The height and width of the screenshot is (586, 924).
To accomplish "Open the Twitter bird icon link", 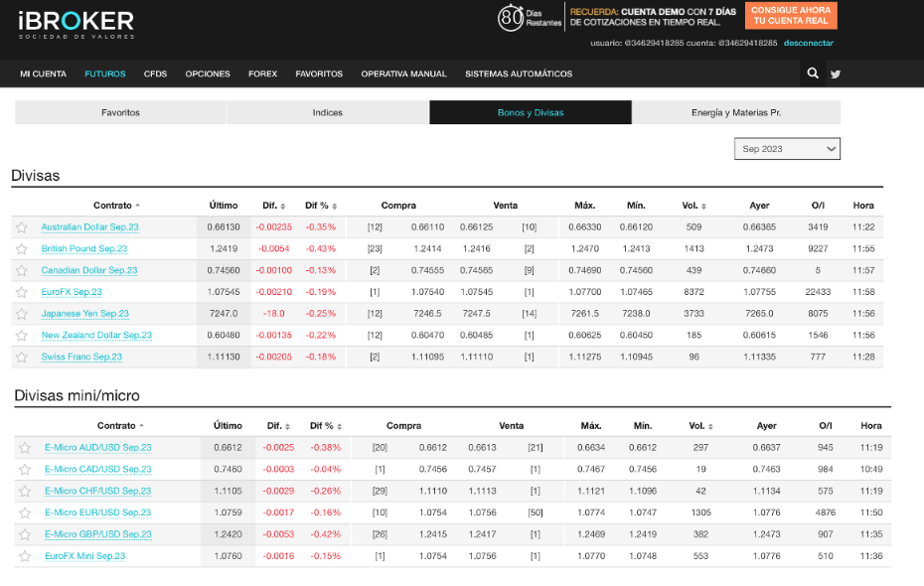I will [x=836, y=73].
